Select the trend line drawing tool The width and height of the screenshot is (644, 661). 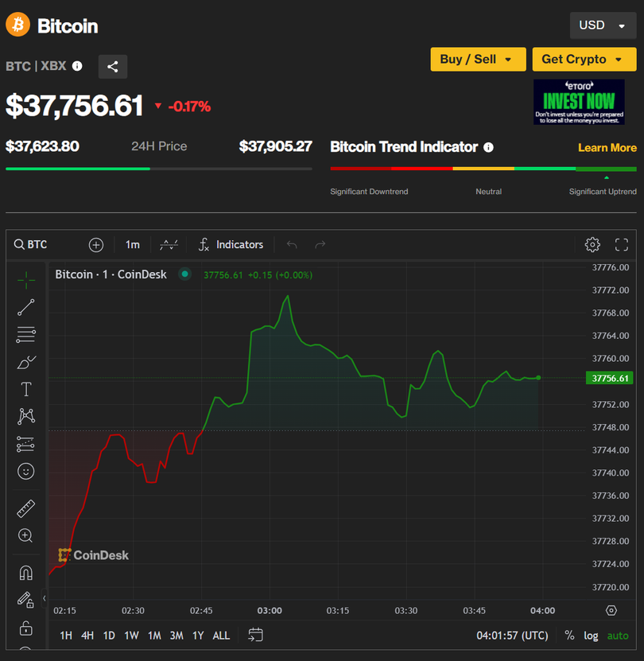pos(25,308)
